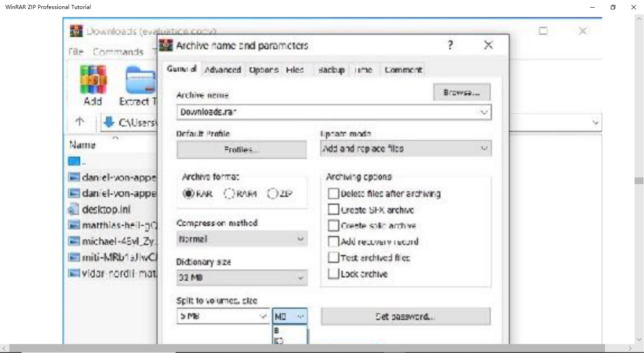Click the WinRAR icon in dialog title

[167, 45]
